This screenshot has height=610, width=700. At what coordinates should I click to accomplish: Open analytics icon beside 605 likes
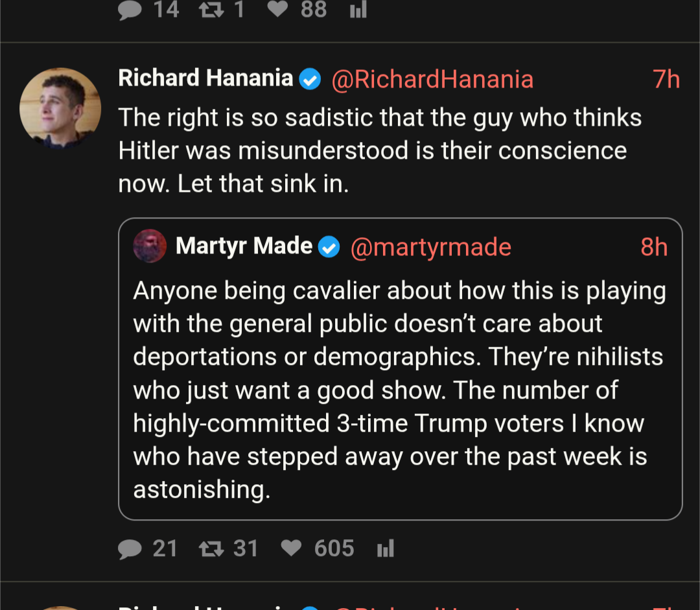[386, 550]
